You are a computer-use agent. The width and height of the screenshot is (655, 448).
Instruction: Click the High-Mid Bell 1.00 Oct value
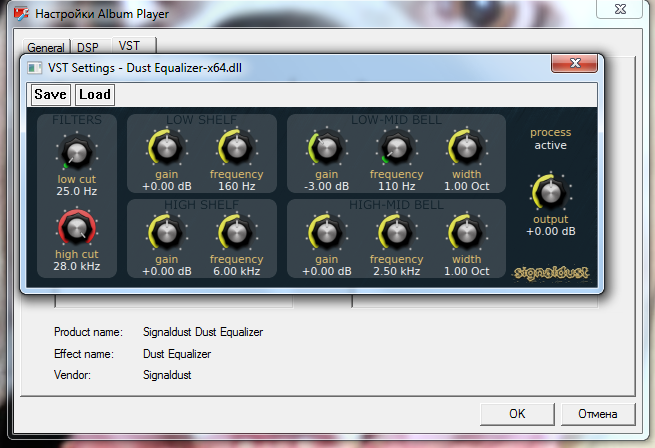click(x=467, y=271)
